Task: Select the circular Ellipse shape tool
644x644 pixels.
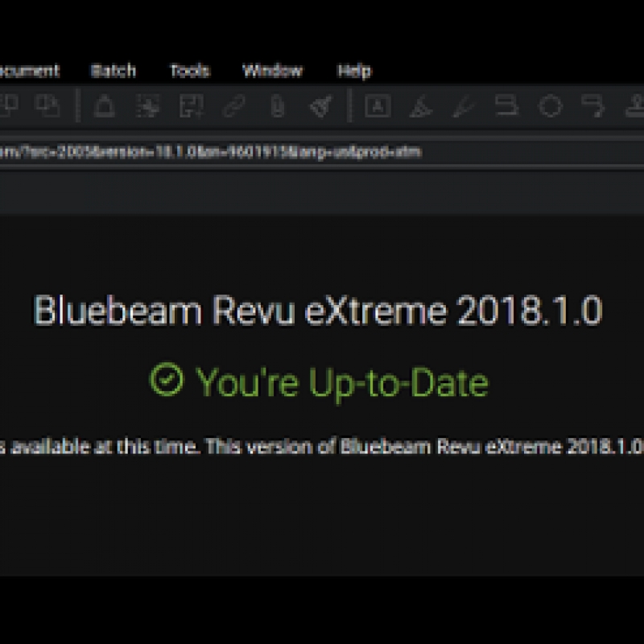Action: pyautogui.click(x=550, y=106)
